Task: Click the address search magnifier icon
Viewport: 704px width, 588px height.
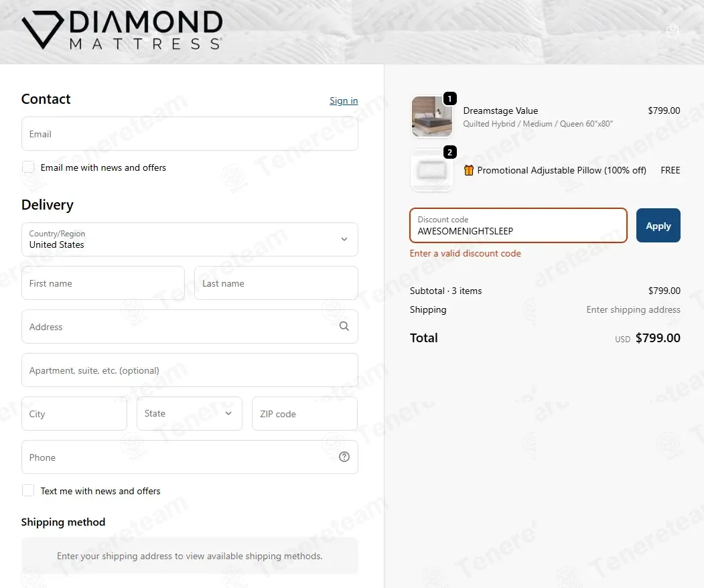Action: 344,326
